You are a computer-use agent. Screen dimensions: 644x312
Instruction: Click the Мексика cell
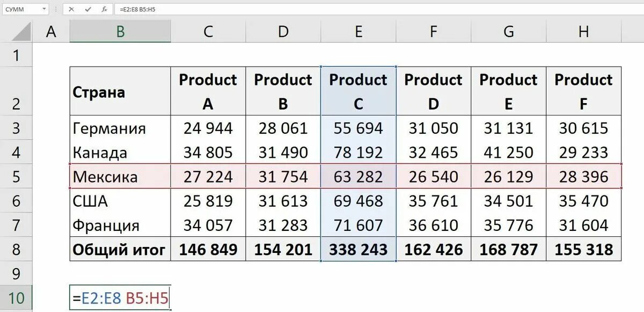120,176
